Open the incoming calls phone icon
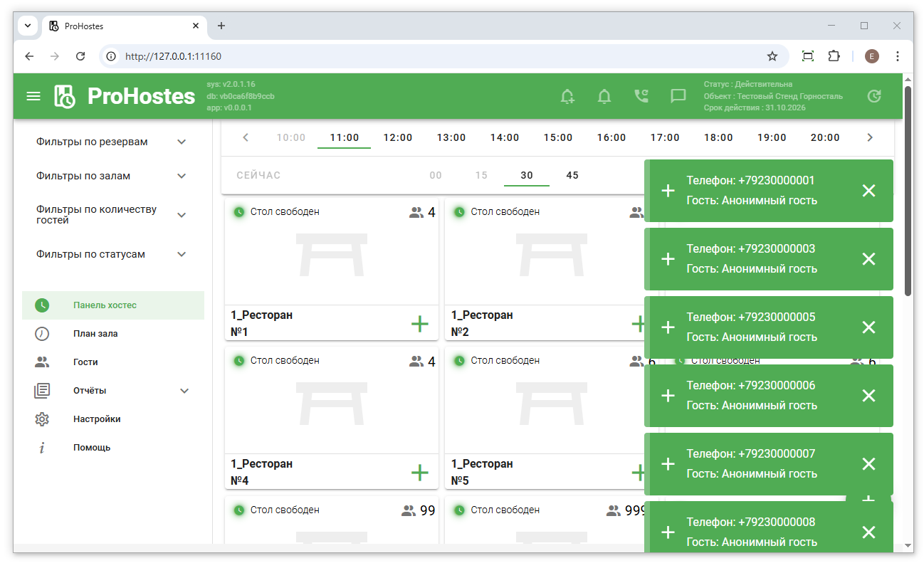Viewport: 924px width, 573px height. point(641,96)
